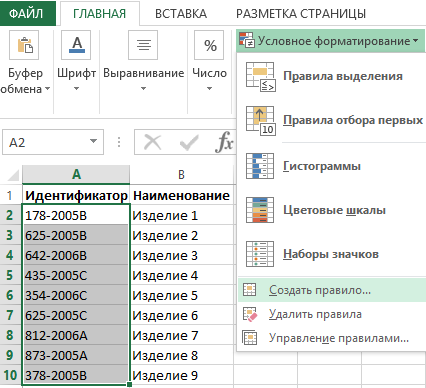Open the Наборы значков submenu
426x388 pixels.
point(332,254)
